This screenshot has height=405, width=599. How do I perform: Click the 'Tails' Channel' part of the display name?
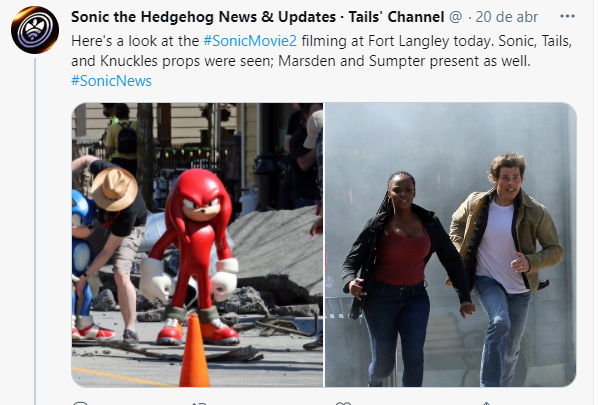pos(396,17)
